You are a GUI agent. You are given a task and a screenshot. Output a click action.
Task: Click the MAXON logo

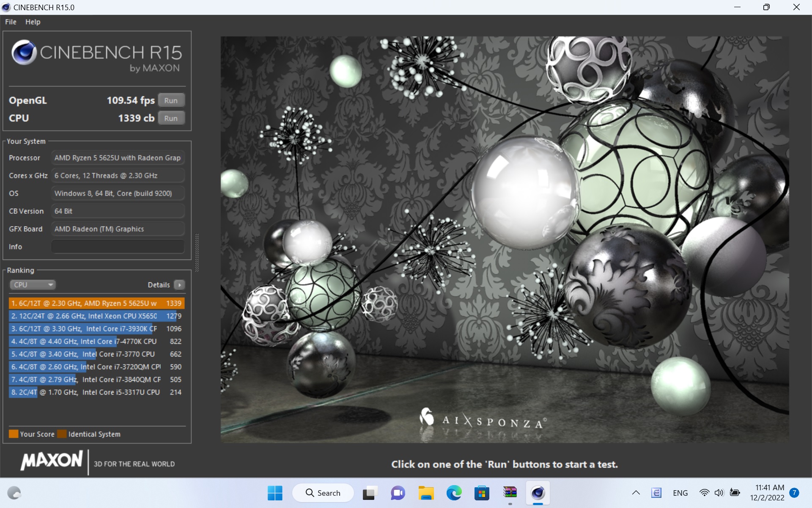[x=52, y=461]
